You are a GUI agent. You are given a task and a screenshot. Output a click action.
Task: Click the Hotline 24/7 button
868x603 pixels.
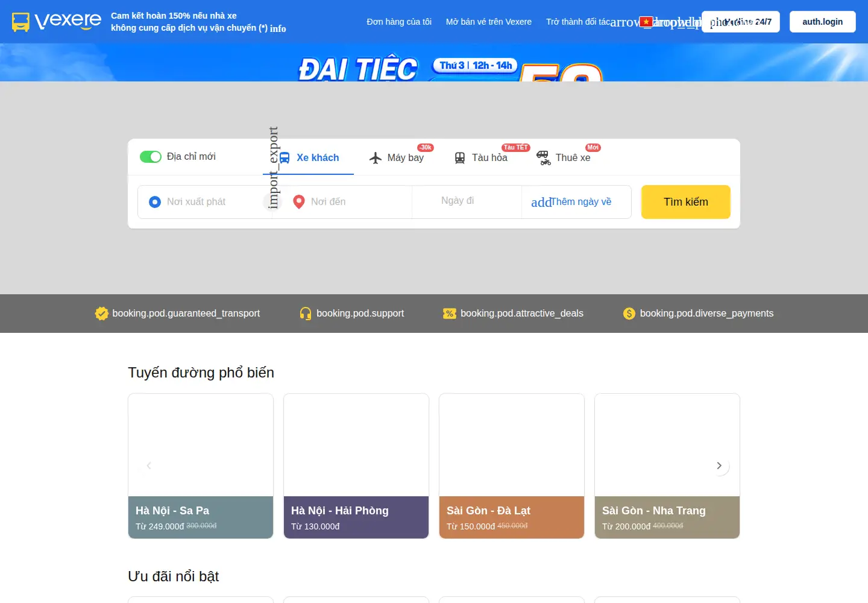(741, 22)
